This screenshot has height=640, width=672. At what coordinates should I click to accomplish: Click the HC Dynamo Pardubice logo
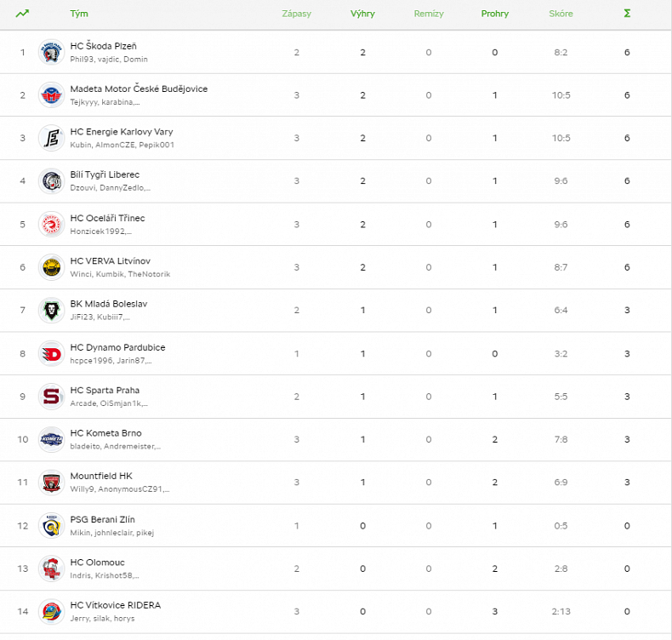point(51,354)
